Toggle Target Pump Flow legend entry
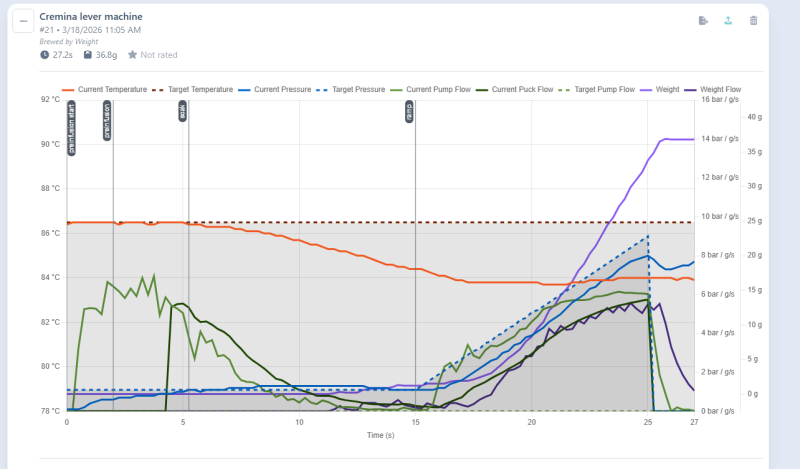 tap(597, 89)
